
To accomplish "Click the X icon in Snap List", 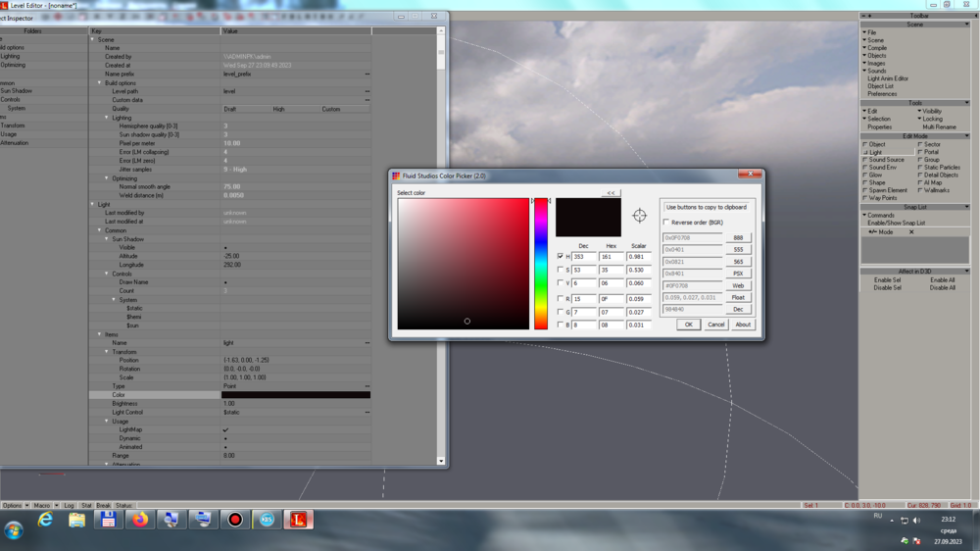I will pyautogui.click(x=911, y=232).
